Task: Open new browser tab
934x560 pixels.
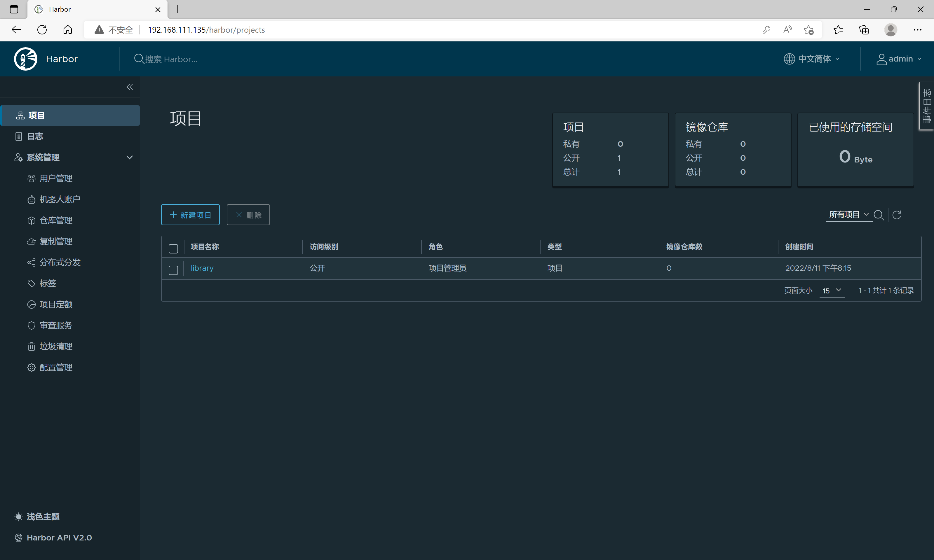Action: click(x=178, y=9)
